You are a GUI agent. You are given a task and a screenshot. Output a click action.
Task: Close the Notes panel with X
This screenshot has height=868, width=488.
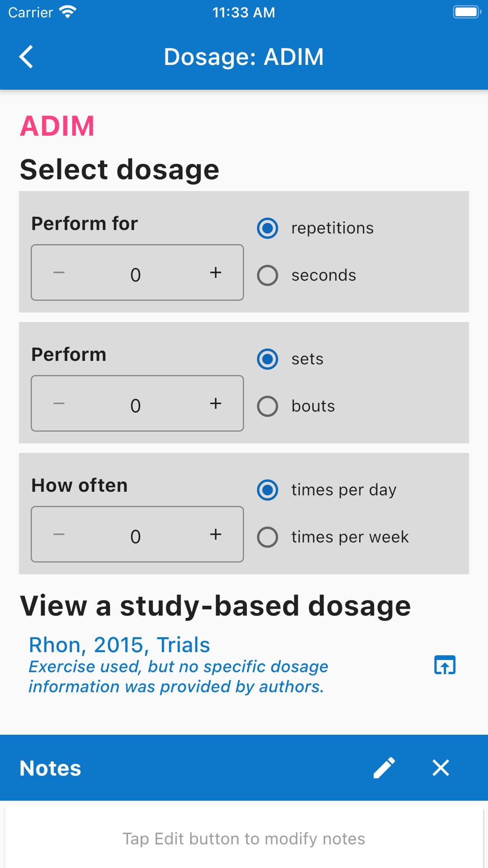click(440, 768)
